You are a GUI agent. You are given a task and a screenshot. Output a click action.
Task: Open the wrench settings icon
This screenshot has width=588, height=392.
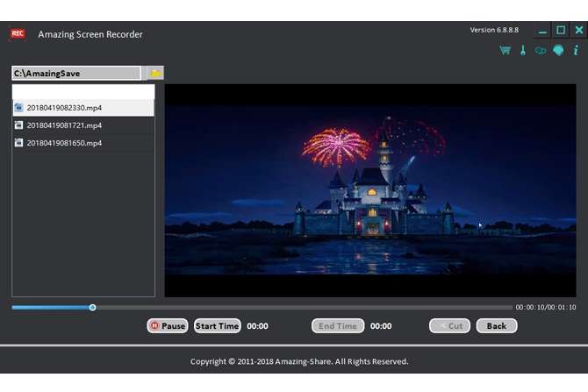click(x=523, y=50)
